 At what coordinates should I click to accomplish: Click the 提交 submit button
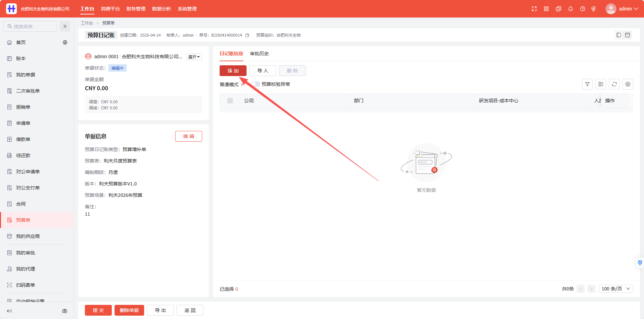pyautogui.click(x=98, y=310)
